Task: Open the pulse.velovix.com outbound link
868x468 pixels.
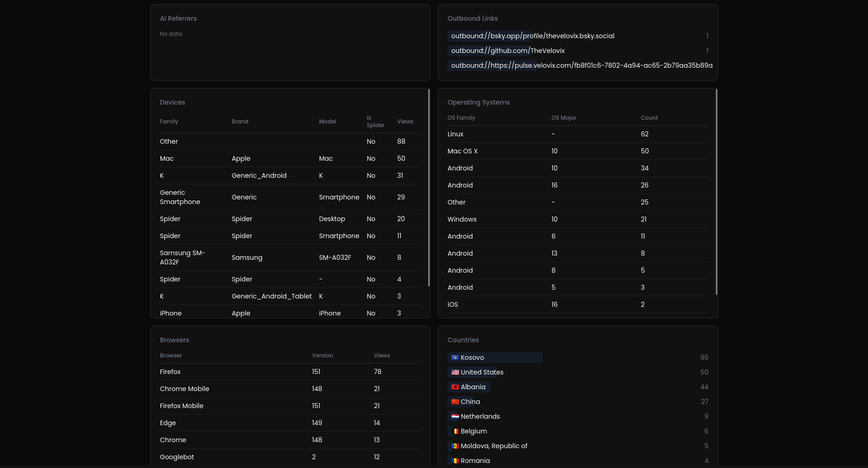Action: [578, 65]
